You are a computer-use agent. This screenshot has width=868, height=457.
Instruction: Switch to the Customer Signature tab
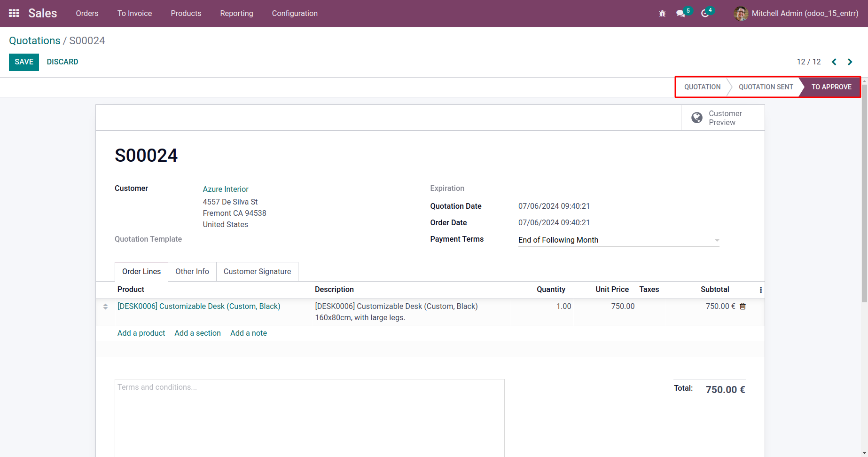click(257, 272)
